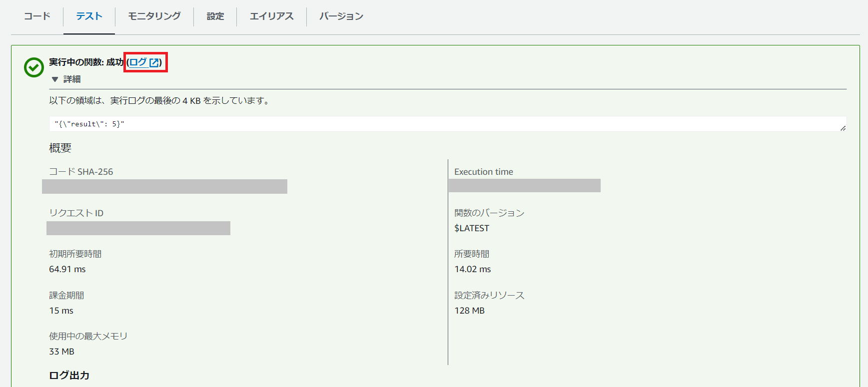Click the 概要 section heading

pos(60,148)
